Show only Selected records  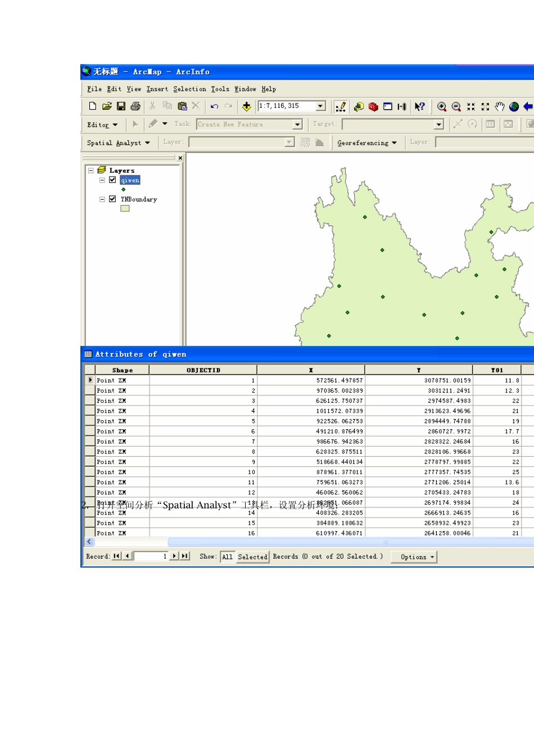tap(252, 557)
